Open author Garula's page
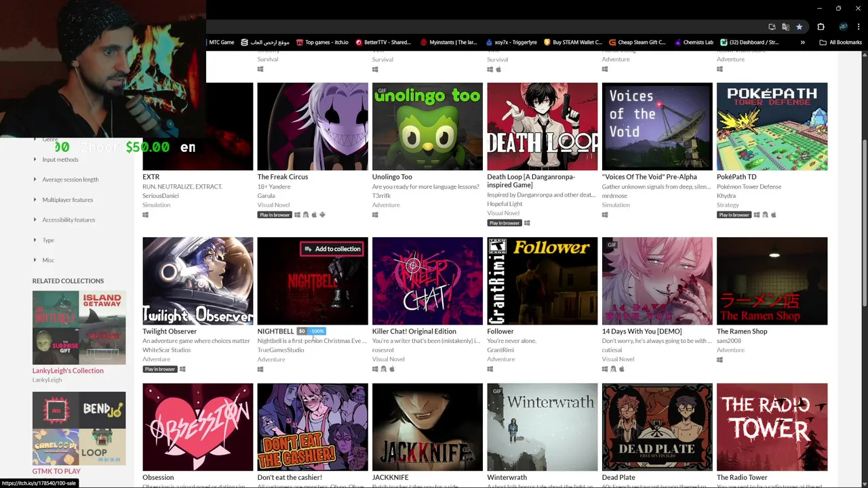Image resolution: width=868 pixels, height=488 pixels. tap(266, 196)
